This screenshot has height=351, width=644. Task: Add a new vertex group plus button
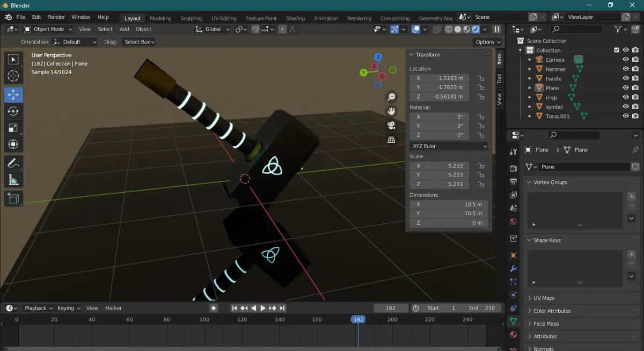click(632, 196)
